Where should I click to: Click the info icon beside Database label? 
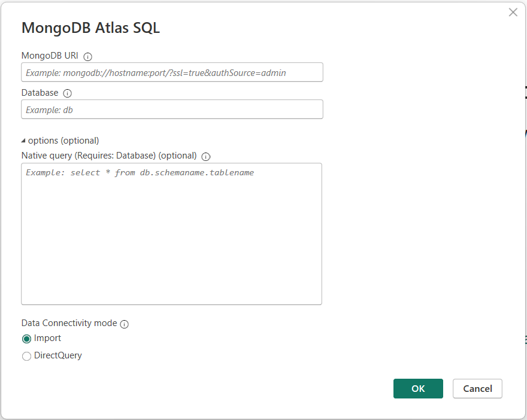click(x=67, y=93)
